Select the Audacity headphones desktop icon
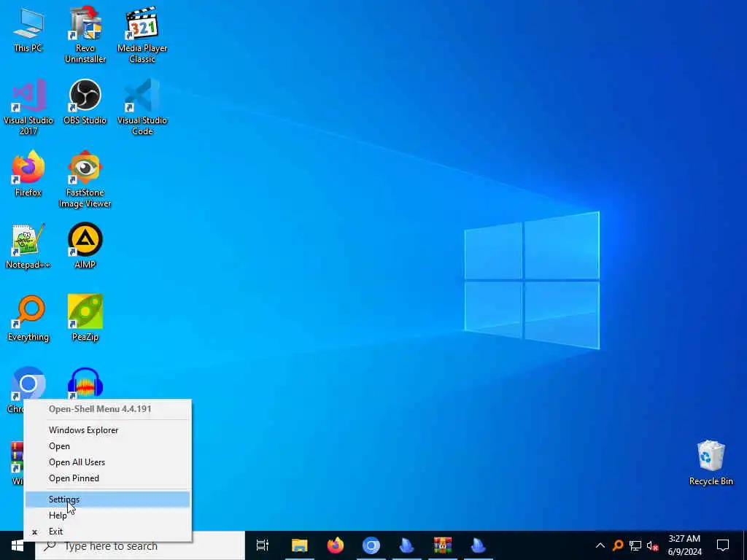The image size is (747, 560). pyautogui.click(x=85, y=383)
